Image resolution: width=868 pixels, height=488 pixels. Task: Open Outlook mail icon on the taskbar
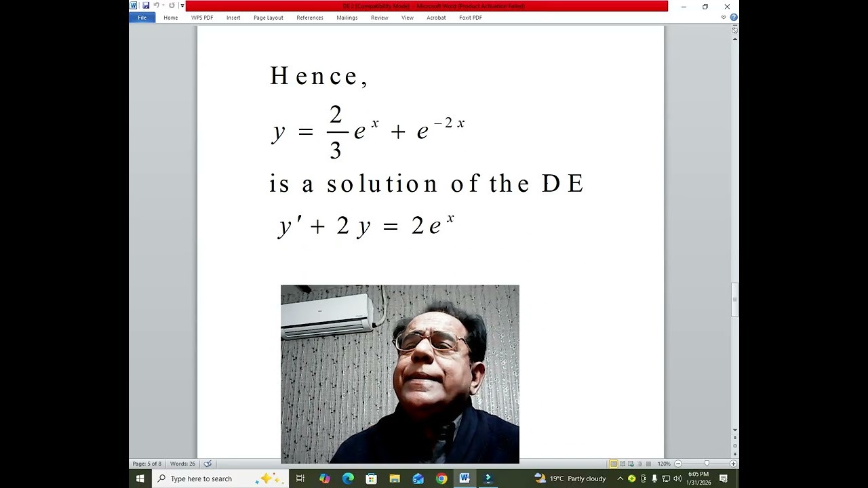(x=418, y=479)
